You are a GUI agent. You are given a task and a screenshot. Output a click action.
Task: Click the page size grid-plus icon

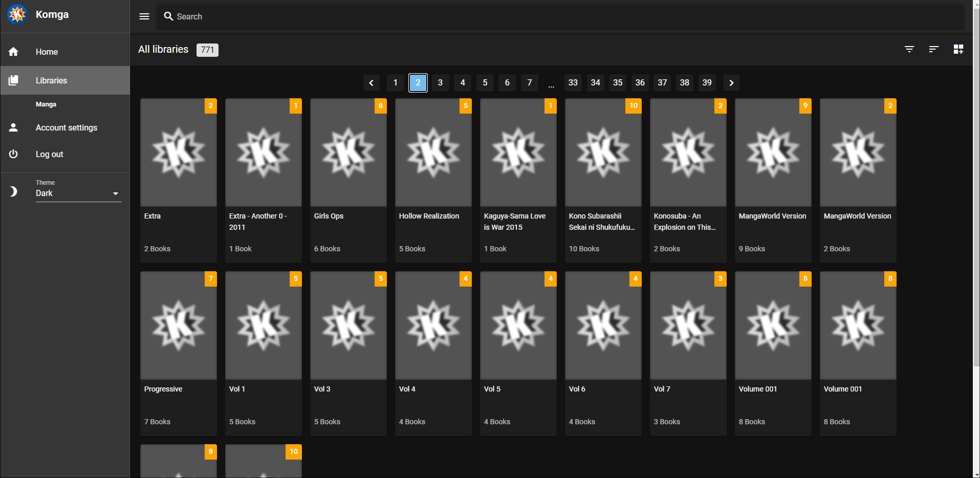click(x=959, y=49)
